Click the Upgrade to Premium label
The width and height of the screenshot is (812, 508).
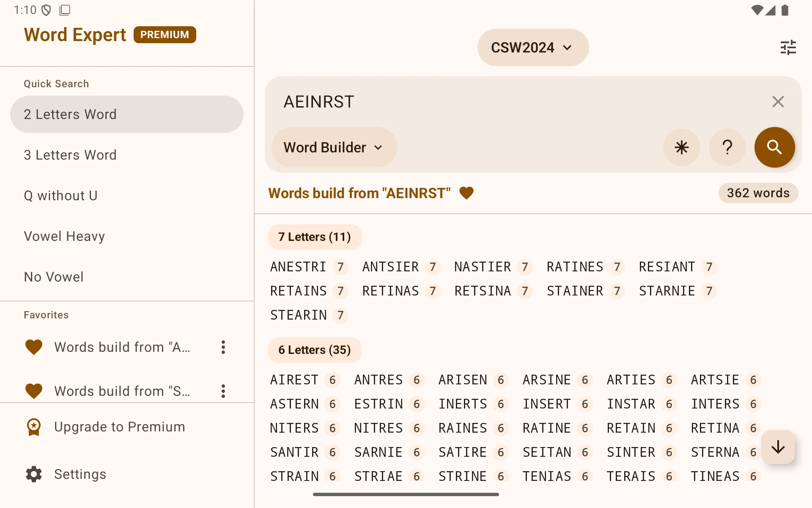[120, 427]
